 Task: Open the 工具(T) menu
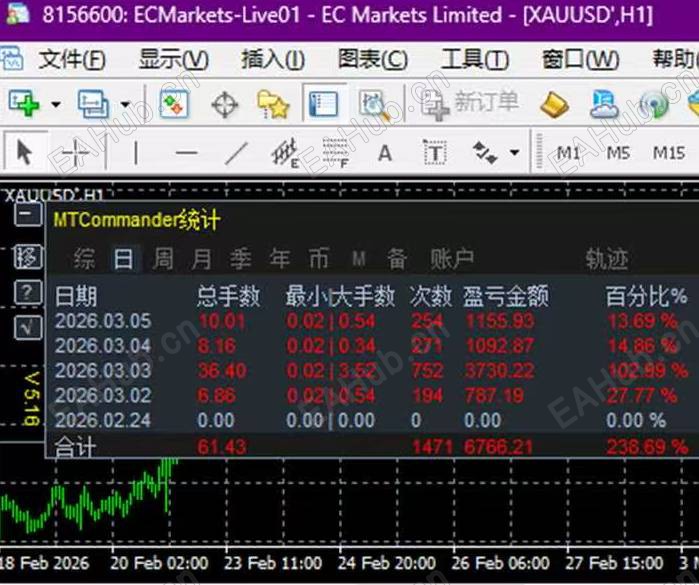tap(475, 59)
